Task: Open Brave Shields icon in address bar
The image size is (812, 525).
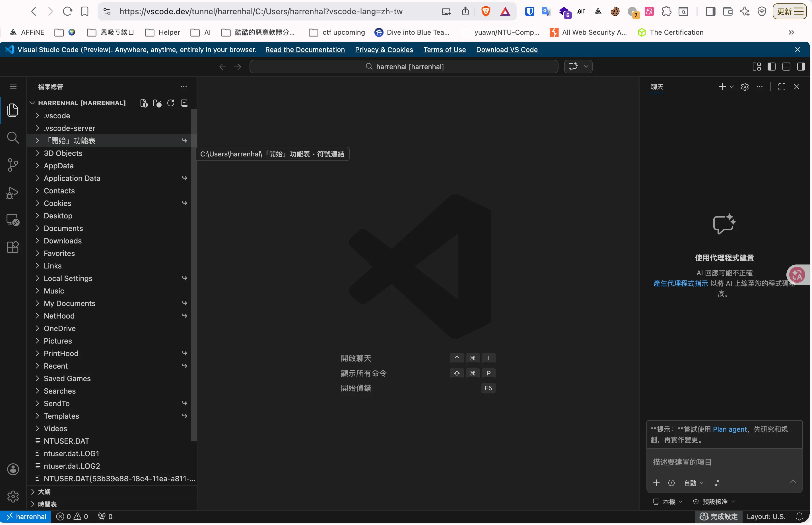Action: click(486, 12)
